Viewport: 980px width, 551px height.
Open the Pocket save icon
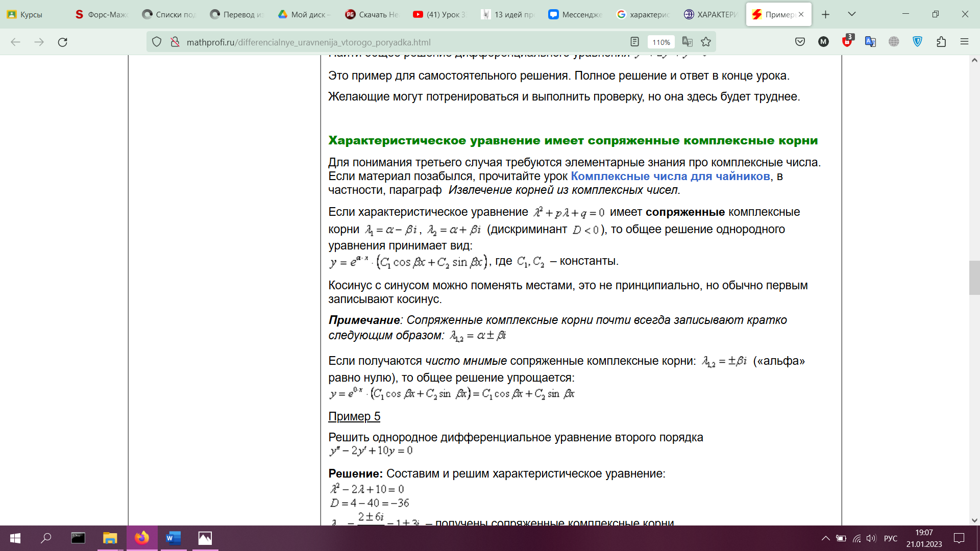click(x=800, y=42)
